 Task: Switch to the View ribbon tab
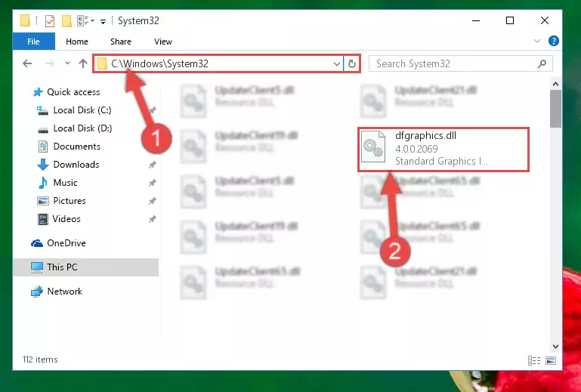(x=163, y=42)
